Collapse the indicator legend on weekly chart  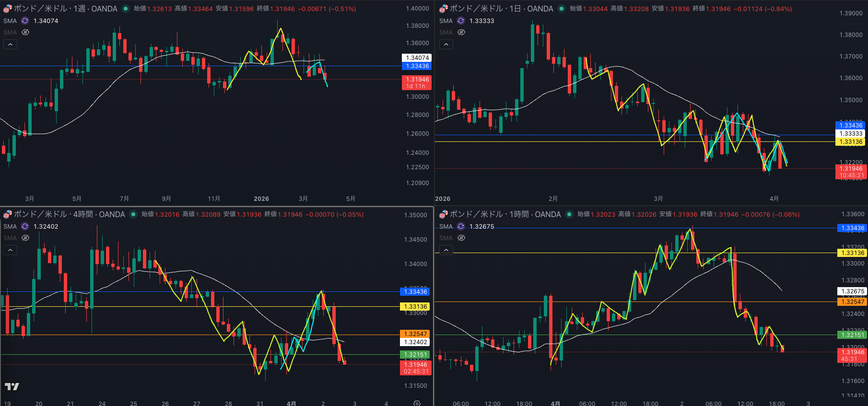click(x=10, y=44)
